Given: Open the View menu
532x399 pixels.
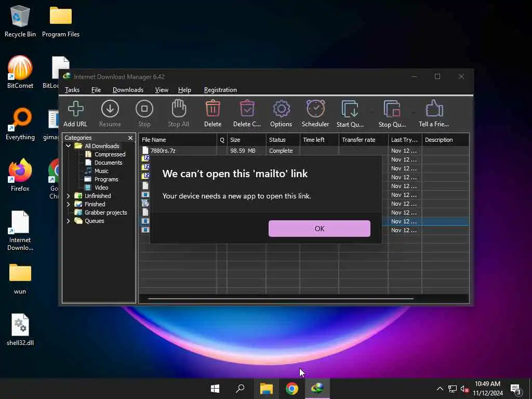Looking at the screenshot, I should [162, 90].
